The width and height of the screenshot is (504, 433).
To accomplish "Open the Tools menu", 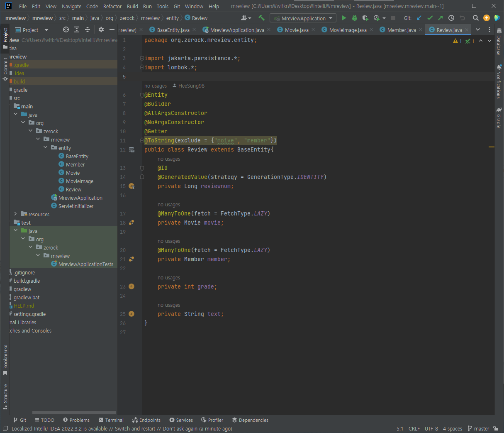I will (x=163, y=6).
